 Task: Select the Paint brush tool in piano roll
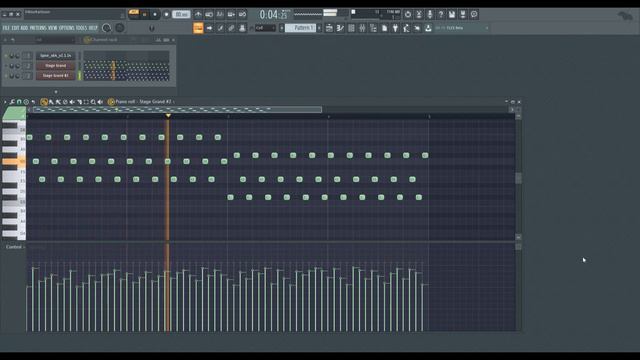coord(51,102)
